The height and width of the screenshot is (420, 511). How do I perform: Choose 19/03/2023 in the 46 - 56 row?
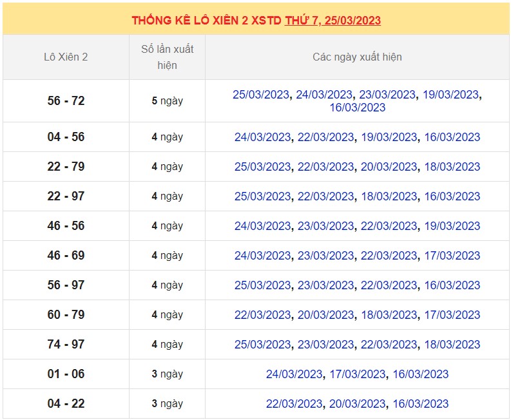[x=452, y=226]
